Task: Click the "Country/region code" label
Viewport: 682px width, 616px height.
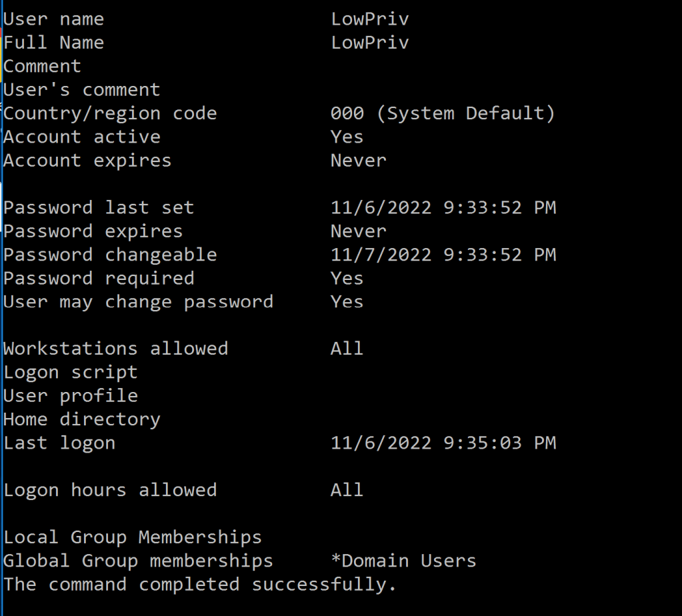Action: point(110,113)
